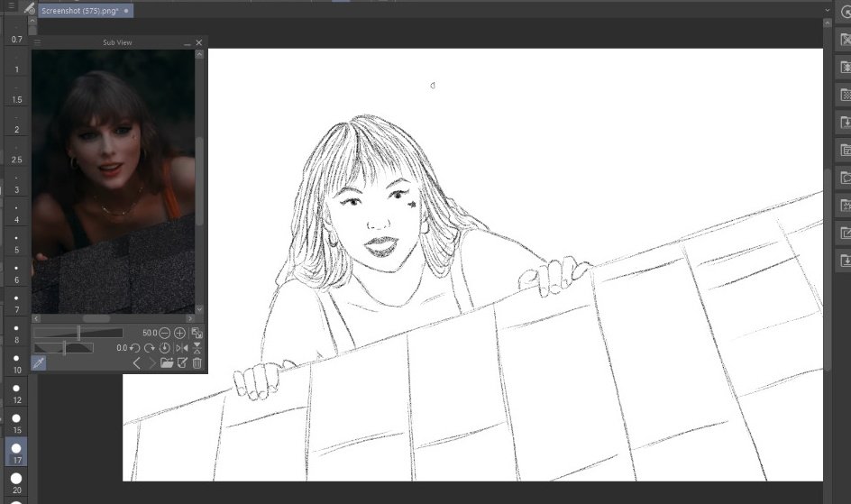
Task: Open right dock folder icon with effect pattern
Action: pyautogui.click(x=845, y=205)
